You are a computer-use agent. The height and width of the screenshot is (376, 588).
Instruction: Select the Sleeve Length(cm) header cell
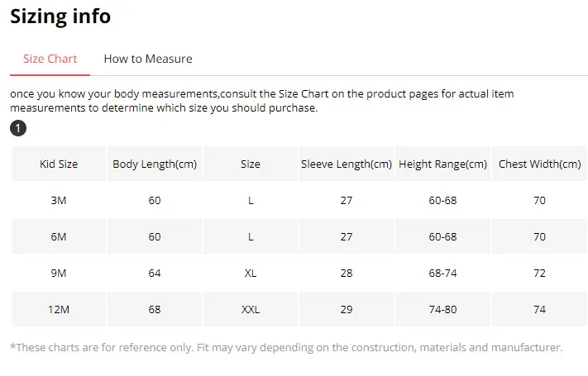pos(347,164)
